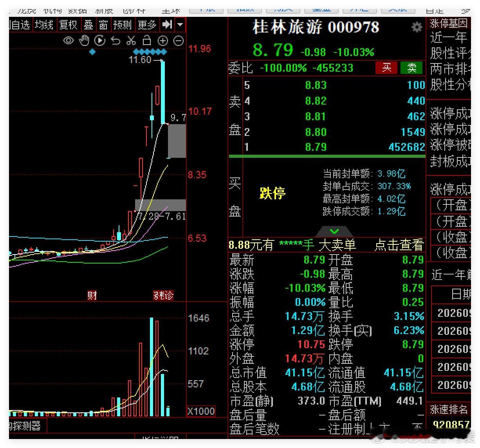Click the 金额 1.29亿 value
The image size is (480, 448).
click(x=308, y=331)
